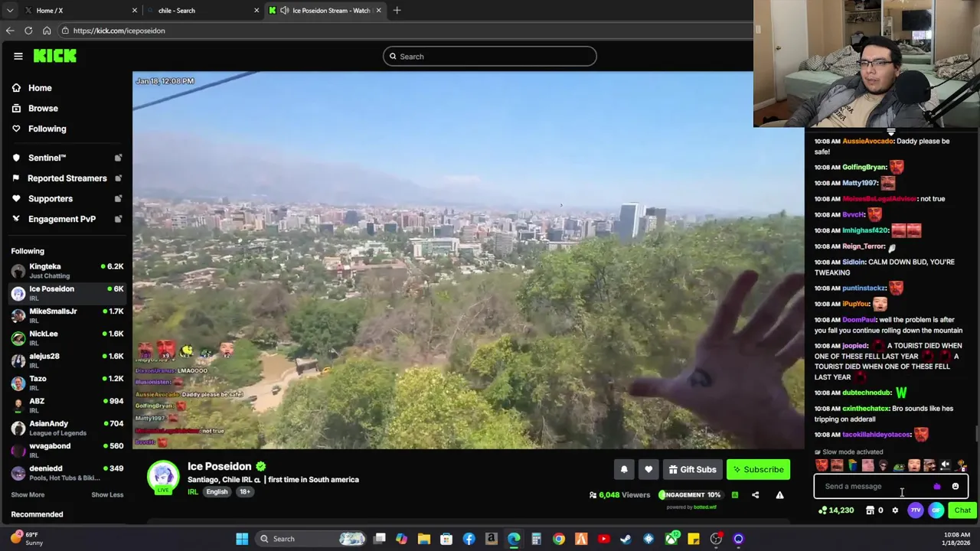Collapse followed channels with Show Less
Viewport: 980px width, 551px height.
click(x=107, y=495)
